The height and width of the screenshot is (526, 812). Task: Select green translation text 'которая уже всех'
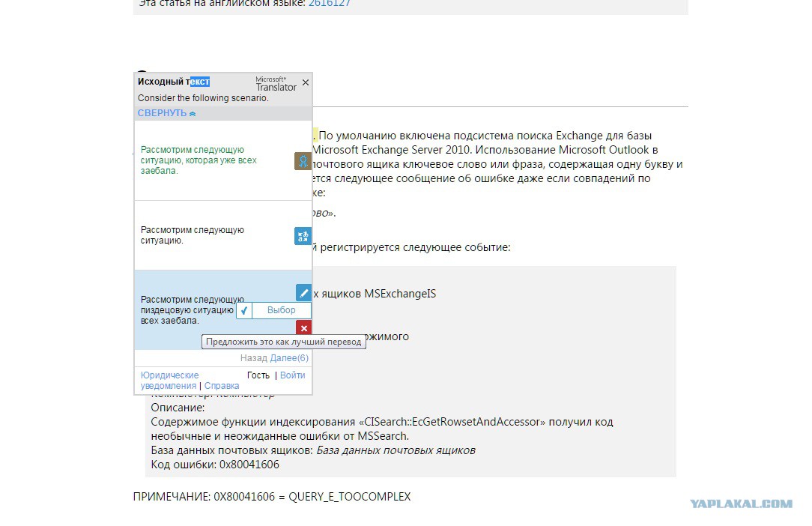click(225, 160)
